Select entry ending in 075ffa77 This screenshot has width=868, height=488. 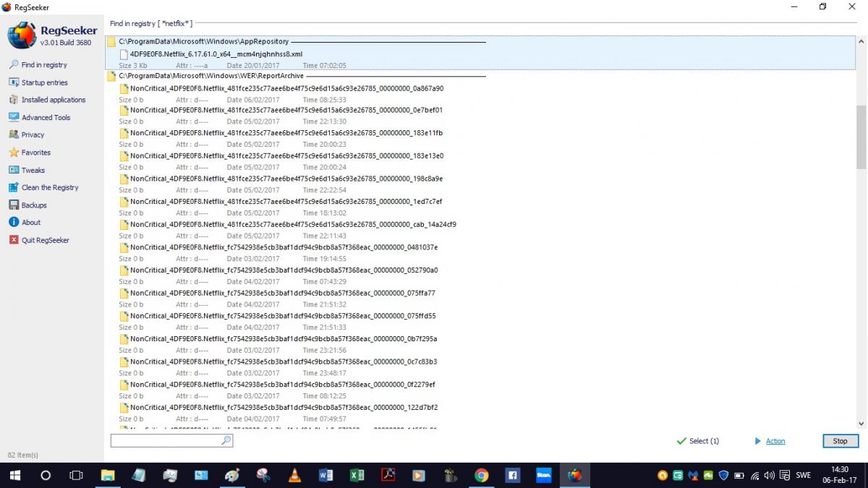click(x=283, y=293)
